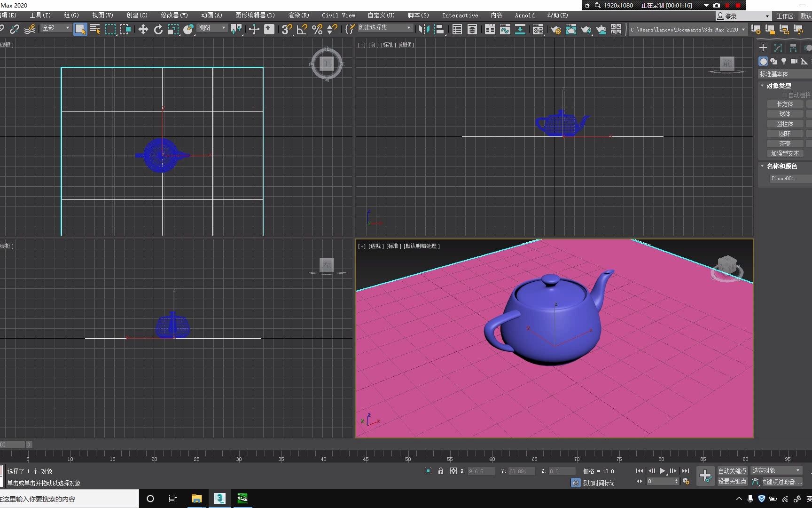Open the 摄影机 creation panel
The width and height of the screenshot is (812, 508).
[x=794, y=61]
